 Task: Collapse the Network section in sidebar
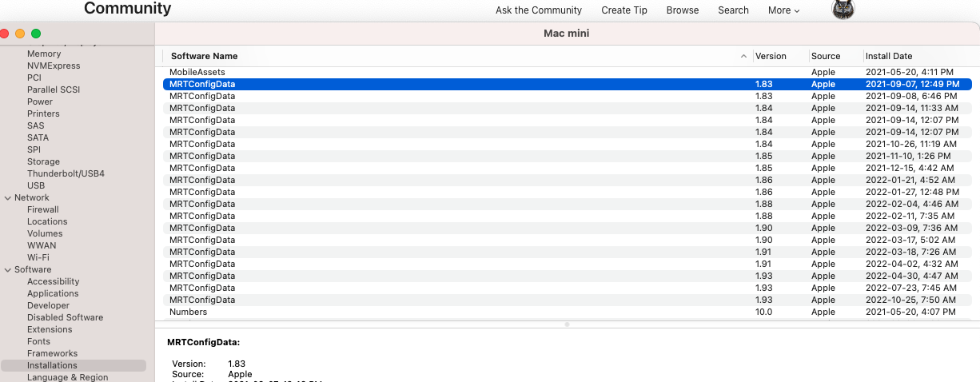coord(8,197)
